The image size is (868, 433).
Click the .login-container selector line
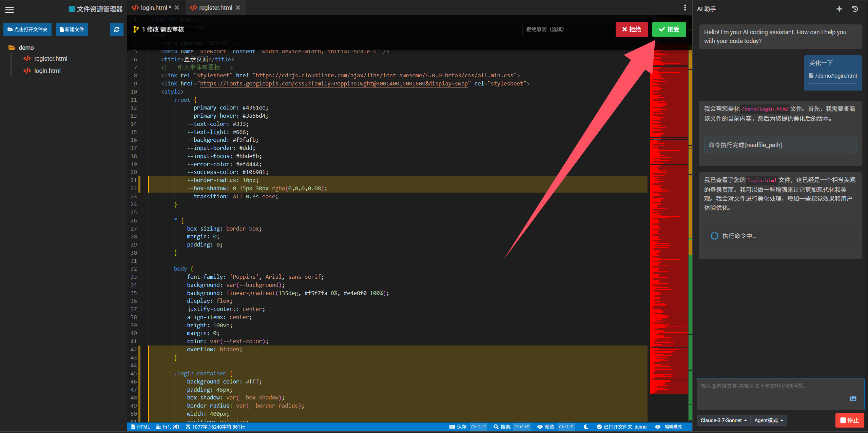(203, 374)
